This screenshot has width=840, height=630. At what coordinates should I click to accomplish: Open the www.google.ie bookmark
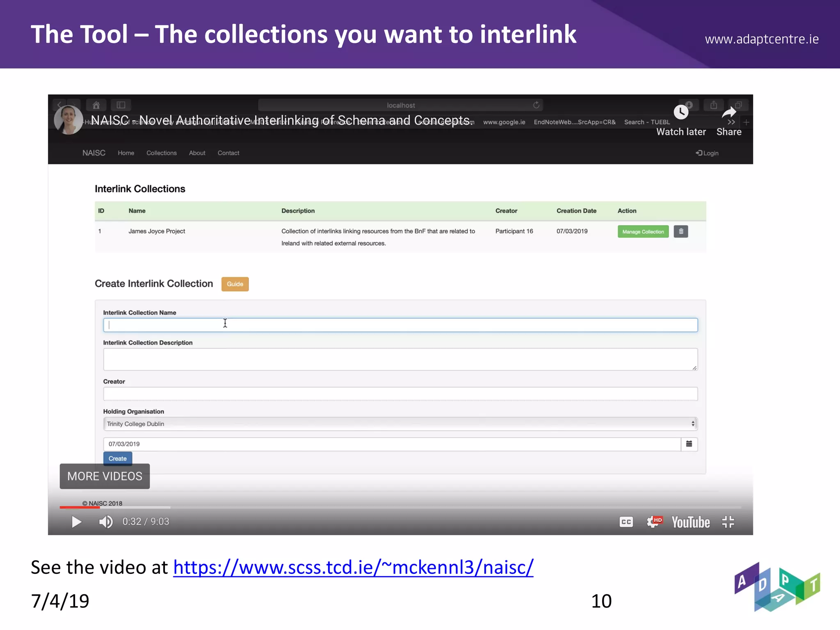tap(504, 122)
